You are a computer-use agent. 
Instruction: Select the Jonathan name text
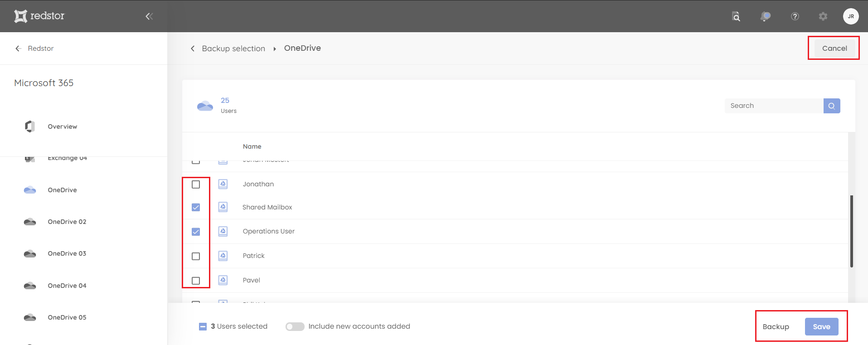coord(258,184)
